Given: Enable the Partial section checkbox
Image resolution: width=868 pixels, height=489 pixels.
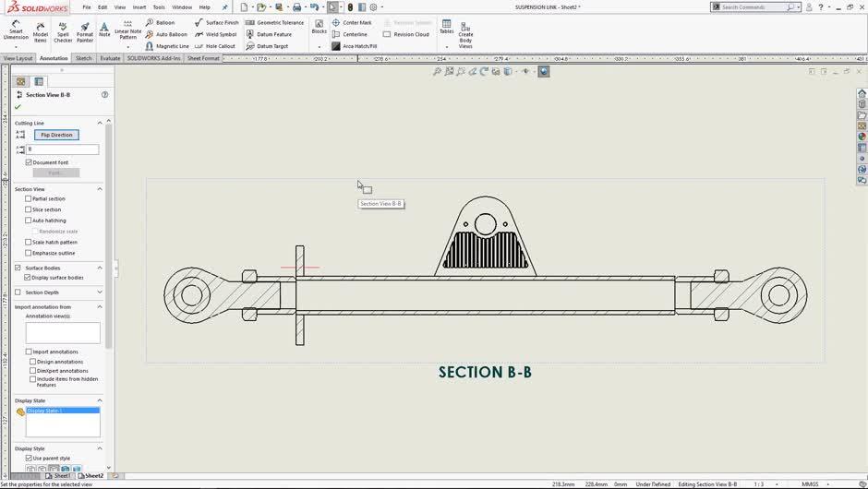Looking at the screenshot, I should tap(29, 198).
